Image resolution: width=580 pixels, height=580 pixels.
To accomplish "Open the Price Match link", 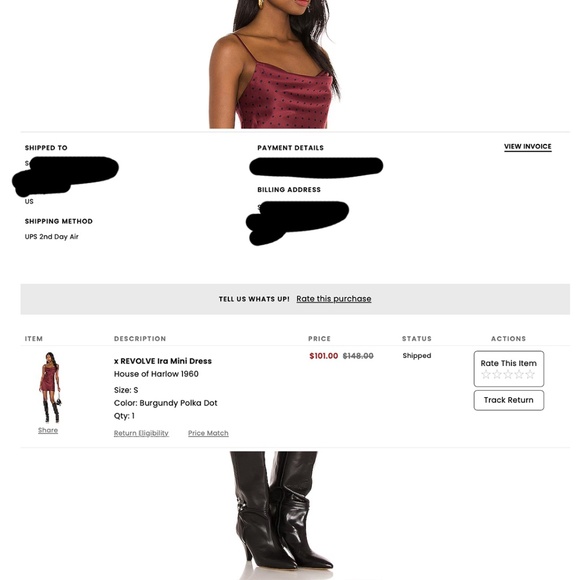I will [x=208, y=433].
